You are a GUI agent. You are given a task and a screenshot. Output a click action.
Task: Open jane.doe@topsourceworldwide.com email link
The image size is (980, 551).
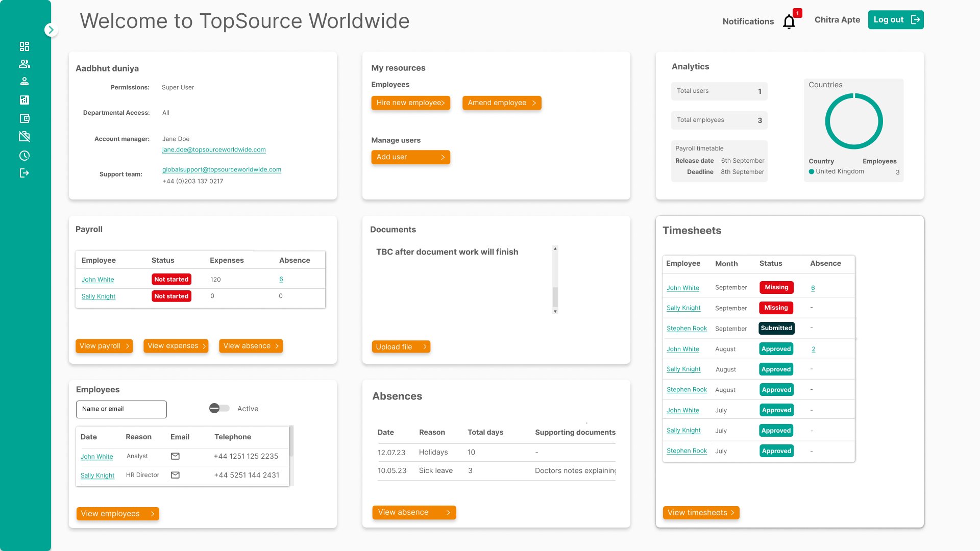pyautogui.click(x=214, y=149)
